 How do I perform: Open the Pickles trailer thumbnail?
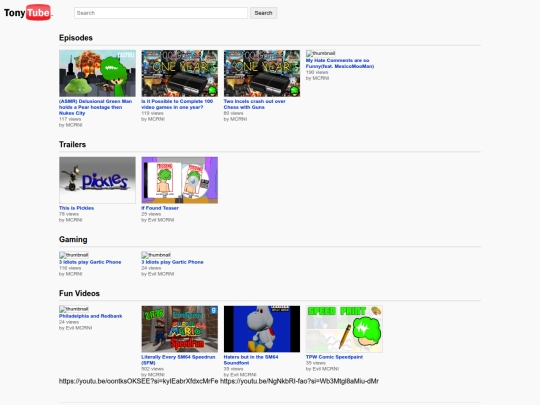tap(97, 180)
